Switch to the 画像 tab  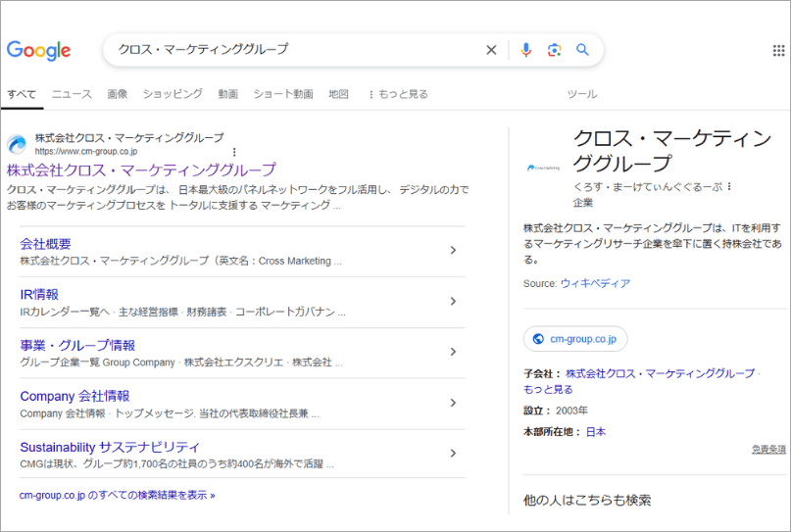point(117,94)
